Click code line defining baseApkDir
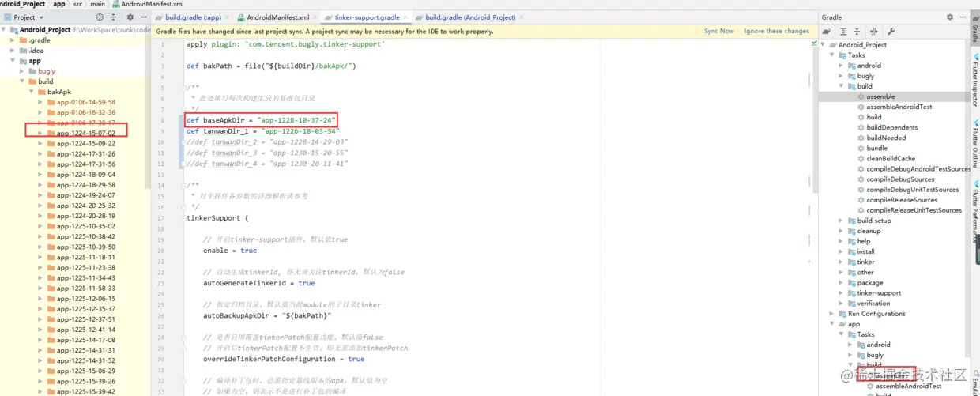Image resolution: width=980 pixels, height=396 pixels. tap(262, 120)
